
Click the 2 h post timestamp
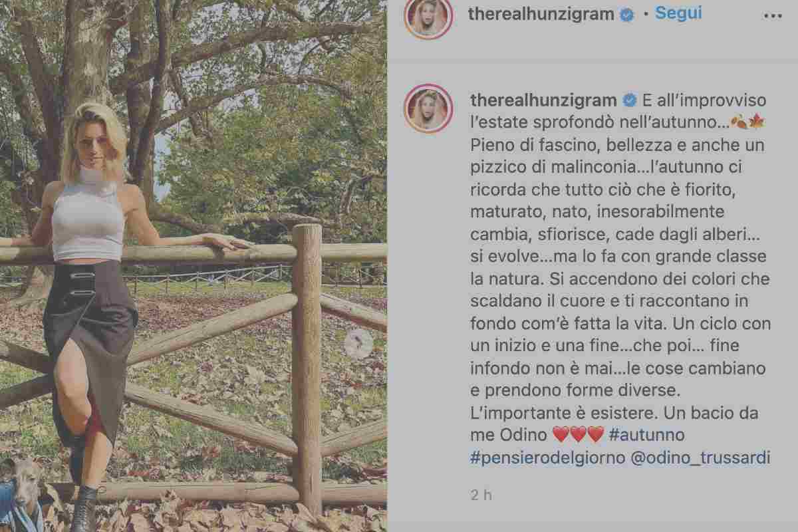(479, 494)
